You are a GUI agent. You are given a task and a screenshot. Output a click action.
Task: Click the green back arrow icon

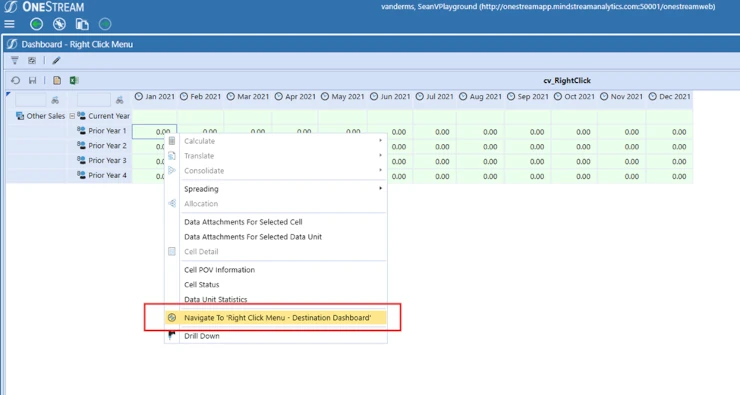pos(36,24)
